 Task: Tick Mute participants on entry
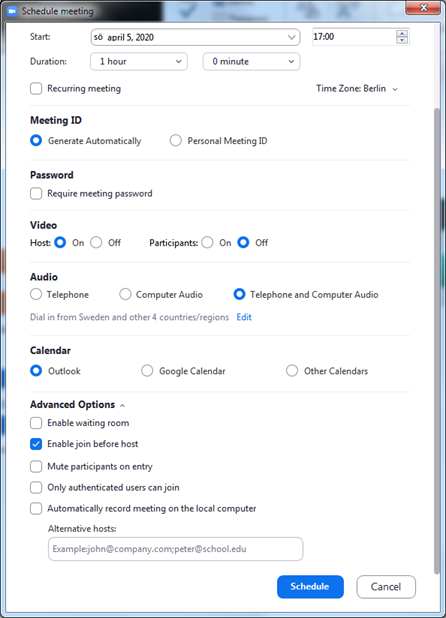point(36,467)
